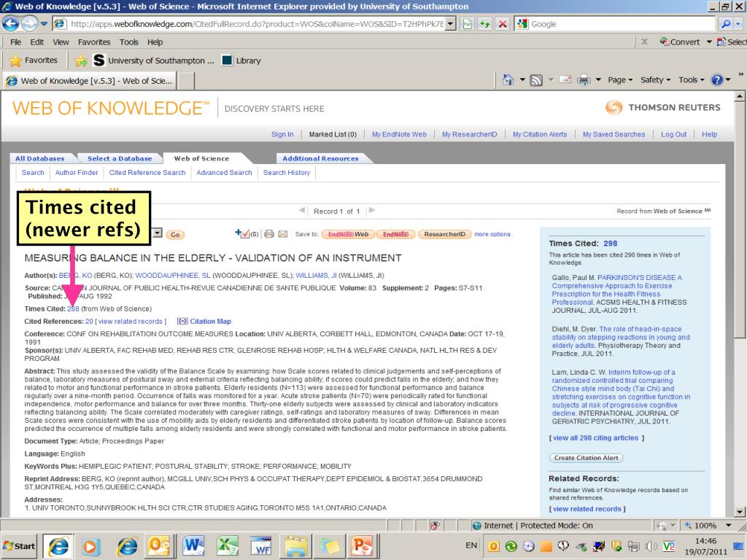
Task: Open the Excel icon in the taskbar
Action: [228, 545]
